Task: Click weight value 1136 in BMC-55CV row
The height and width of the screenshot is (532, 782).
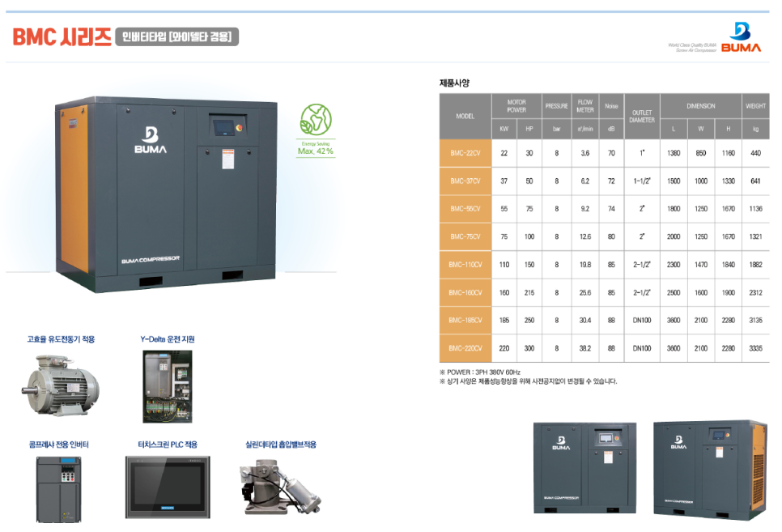Action: click(x=755, y=209)
